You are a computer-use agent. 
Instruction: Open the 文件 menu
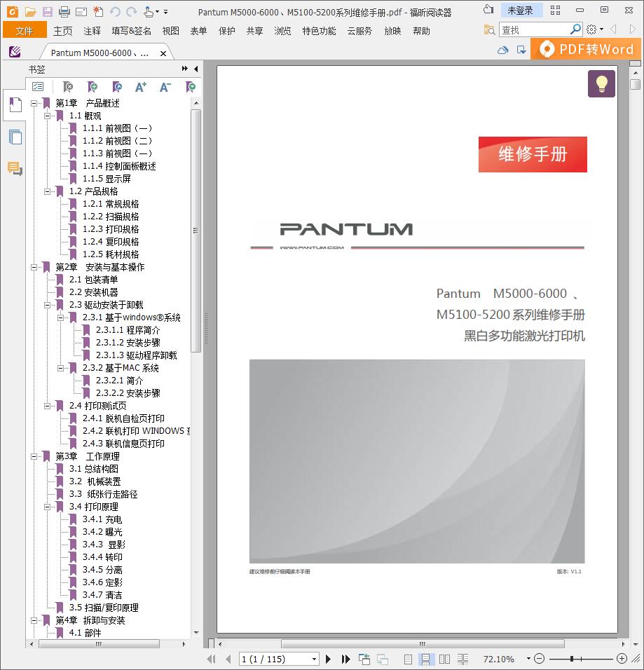(x=25, y=30)
